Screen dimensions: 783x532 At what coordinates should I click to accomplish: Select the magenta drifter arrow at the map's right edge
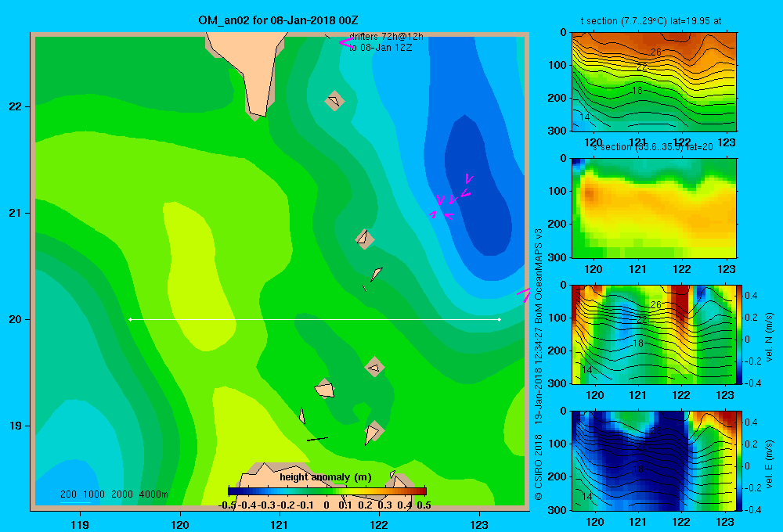click(524, 294)
